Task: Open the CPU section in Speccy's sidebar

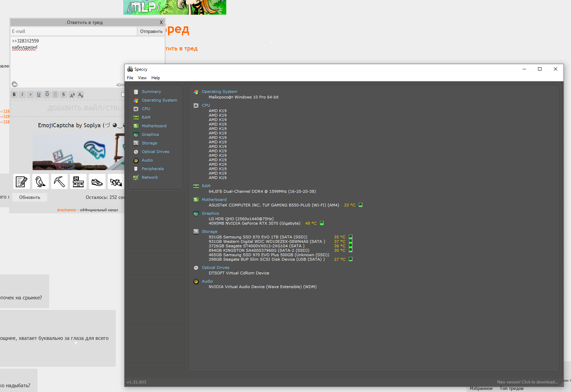Action: 146,109
